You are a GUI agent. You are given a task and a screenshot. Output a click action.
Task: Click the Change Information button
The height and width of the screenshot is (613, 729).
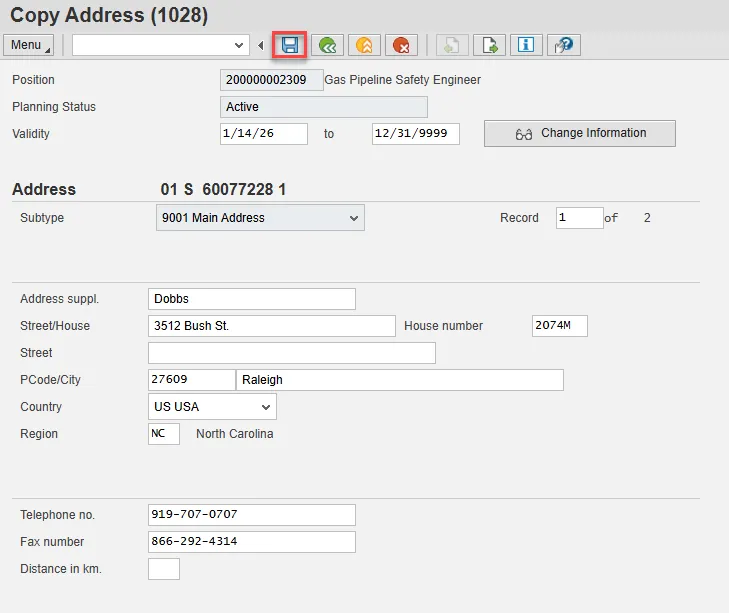tap(580, 133)
